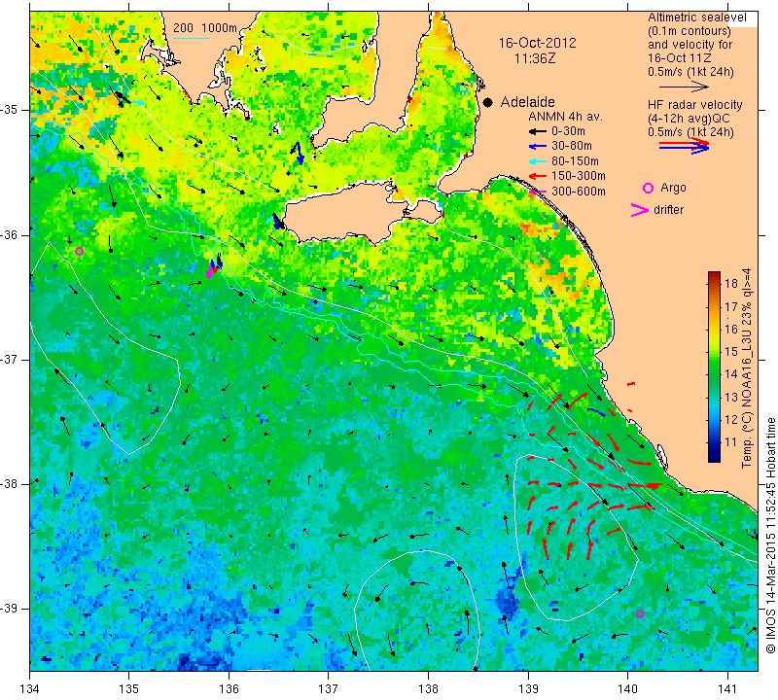Screen dimensions: 778x700
Task: Click the cyan 200m contour legend line
Action: click(191, 38)
